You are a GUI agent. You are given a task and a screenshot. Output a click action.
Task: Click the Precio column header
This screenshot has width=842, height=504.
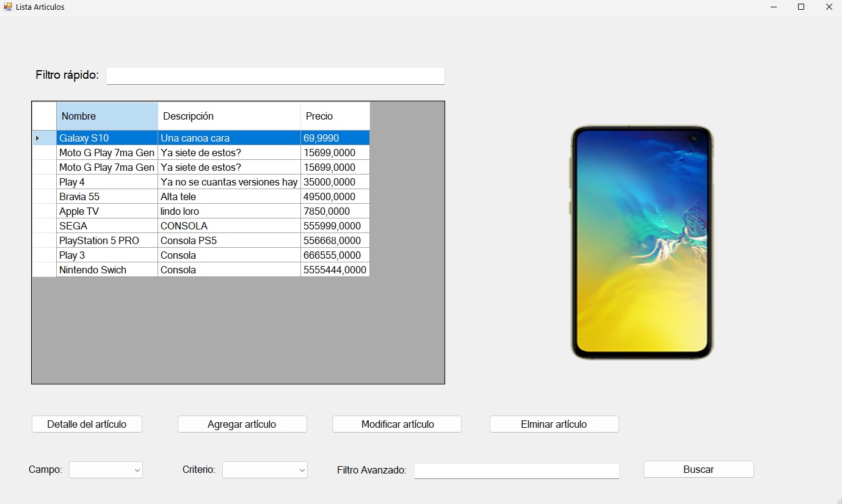click(x=335, y=116)
